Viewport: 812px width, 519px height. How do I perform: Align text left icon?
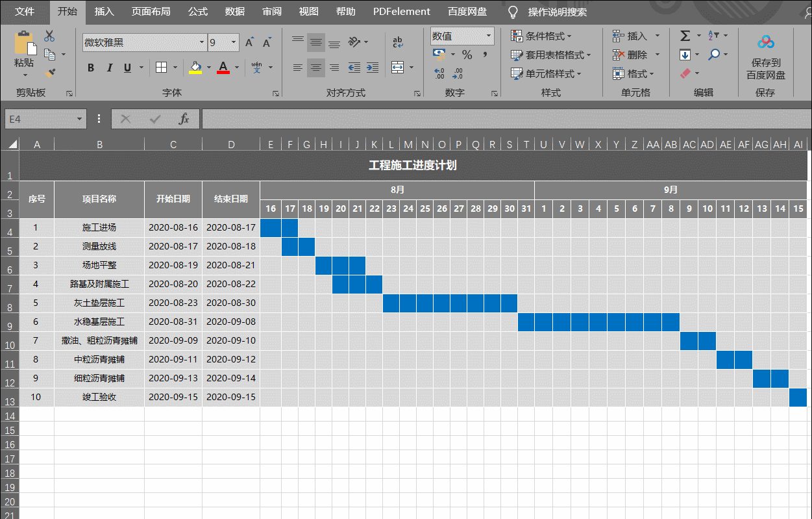click(298, 68)
